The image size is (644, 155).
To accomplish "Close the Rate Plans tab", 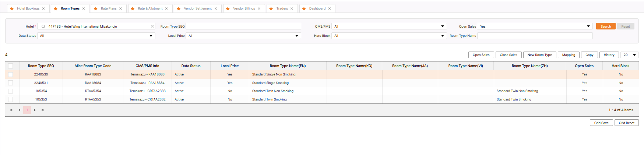I will (x=120, y=8).
